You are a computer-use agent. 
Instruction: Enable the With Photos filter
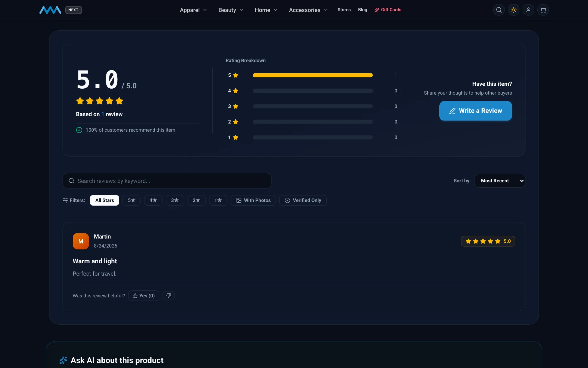[x=253, y=200]
